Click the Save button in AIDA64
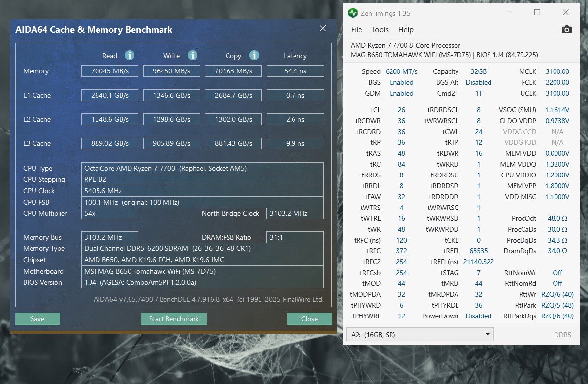The image size is (588, 384). [x=37, y=319]
